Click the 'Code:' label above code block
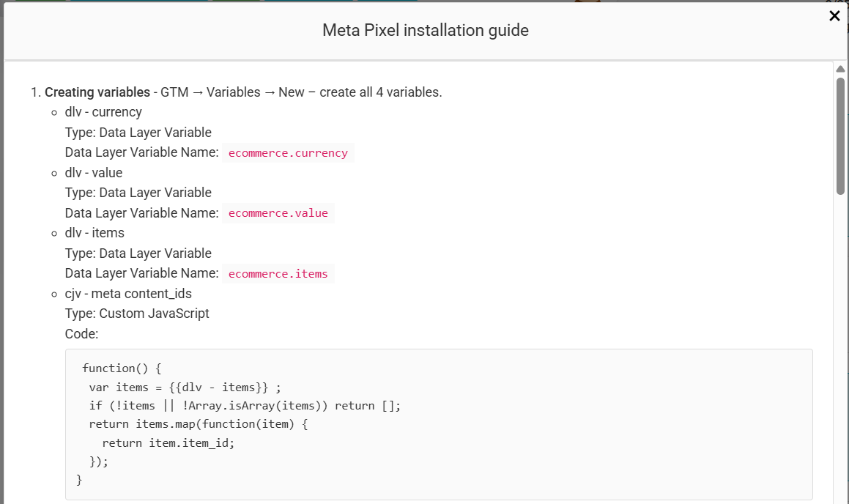The width and height of the screenshot is (849, 504). 82,334
